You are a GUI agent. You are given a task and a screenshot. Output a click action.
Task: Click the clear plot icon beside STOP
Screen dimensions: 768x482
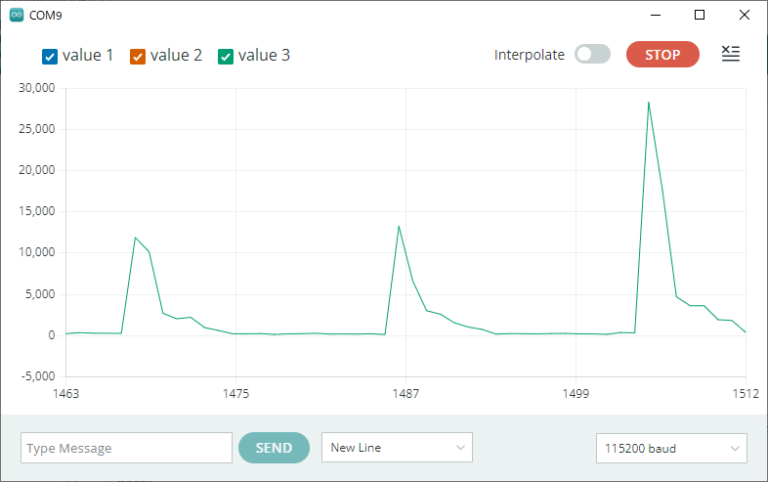[731, 55]
